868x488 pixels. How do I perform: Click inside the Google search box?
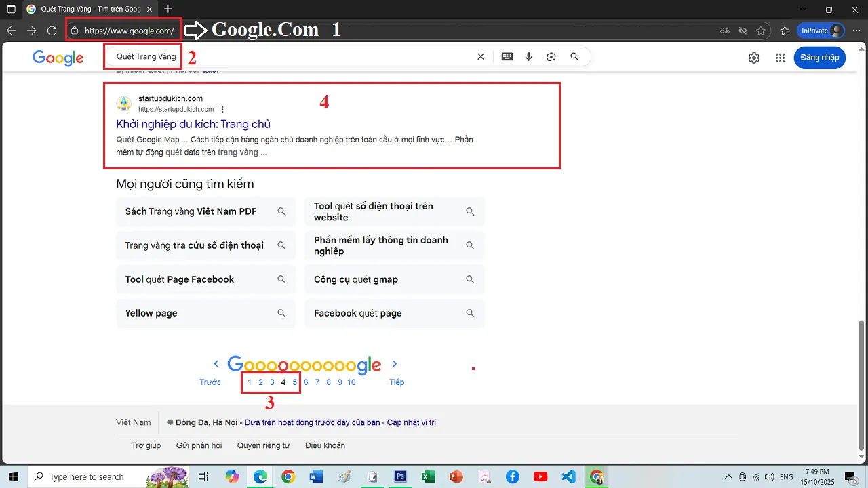292,57
